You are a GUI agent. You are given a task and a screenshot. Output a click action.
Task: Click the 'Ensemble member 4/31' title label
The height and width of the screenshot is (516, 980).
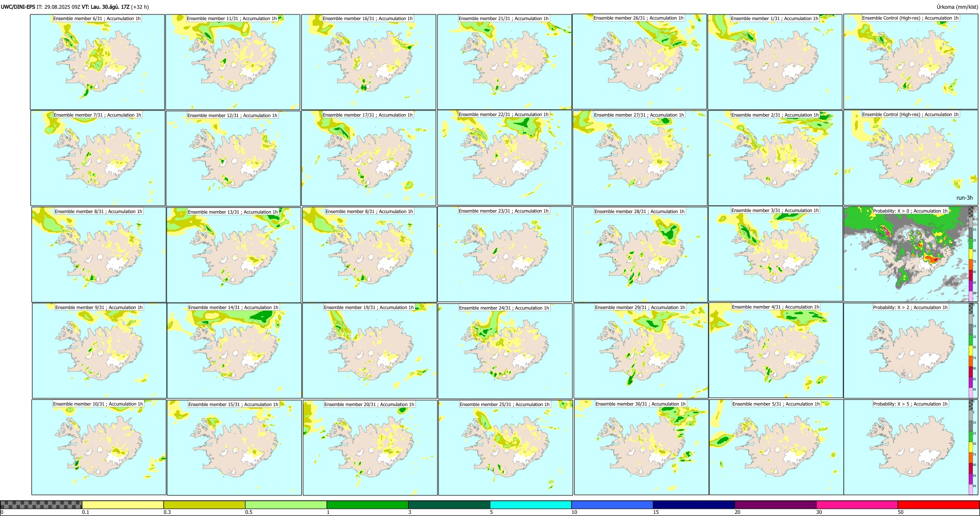(775, 307)
